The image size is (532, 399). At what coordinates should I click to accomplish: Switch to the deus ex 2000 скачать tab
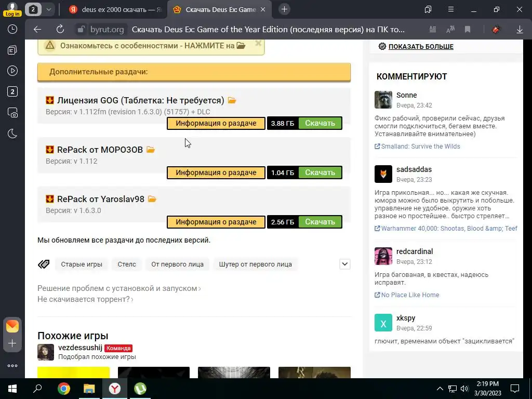(x=116, y=9)
